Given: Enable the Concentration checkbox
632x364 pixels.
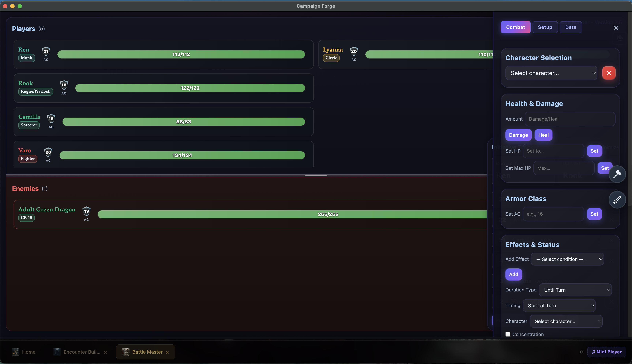Looking at the screenshot, I should (508, 334).
